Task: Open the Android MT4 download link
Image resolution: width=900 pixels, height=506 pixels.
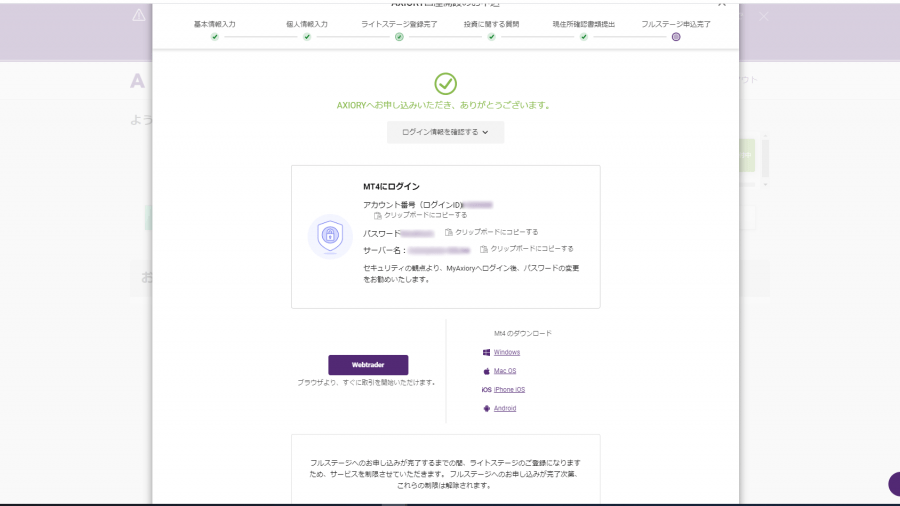Action: click(505, 408)
